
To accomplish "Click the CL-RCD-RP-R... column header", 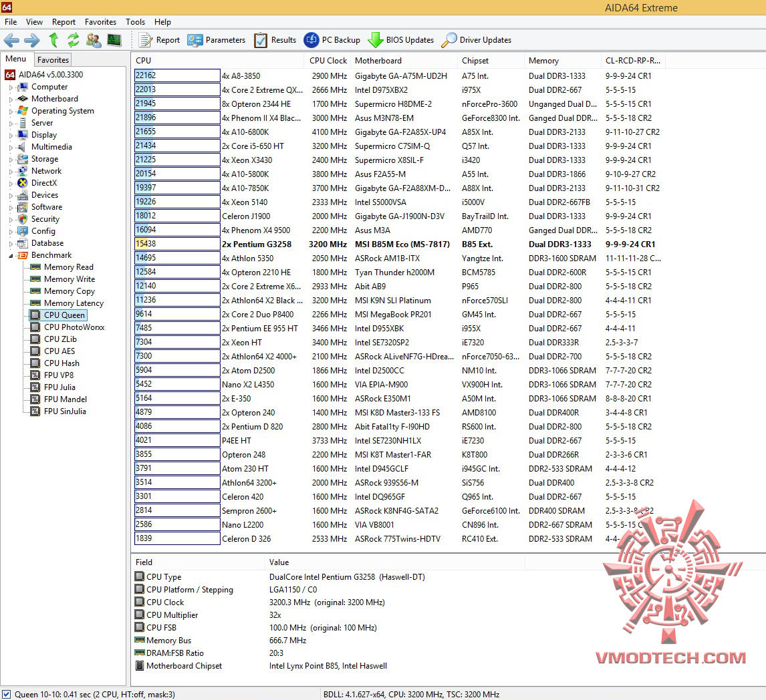I will (632, 61).
